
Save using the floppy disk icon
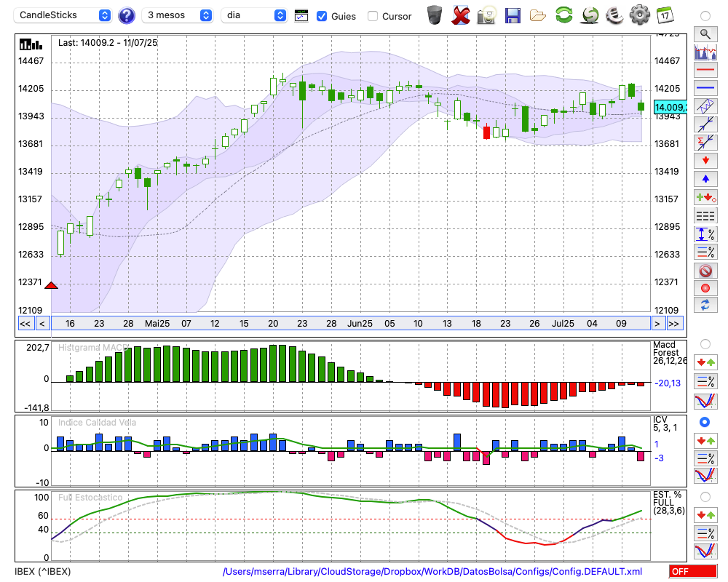pos(512,15)
